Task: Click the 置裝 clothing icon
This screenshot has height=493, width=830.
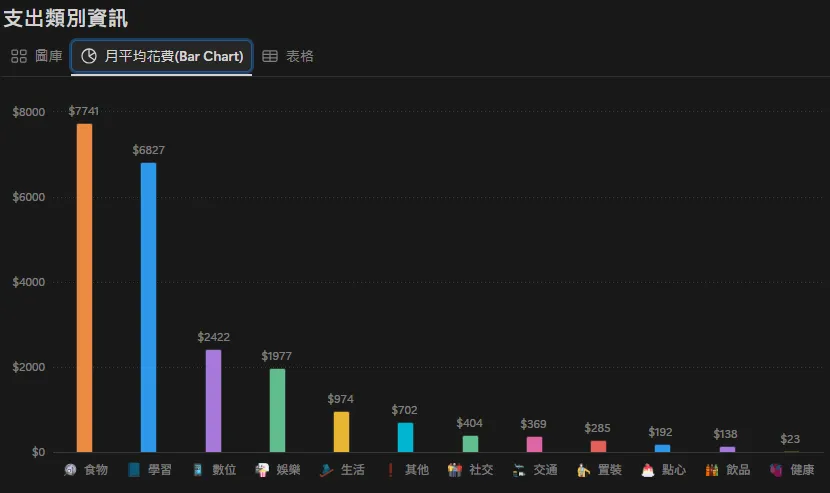Action: pyautogui.click(x=583, y=470)
